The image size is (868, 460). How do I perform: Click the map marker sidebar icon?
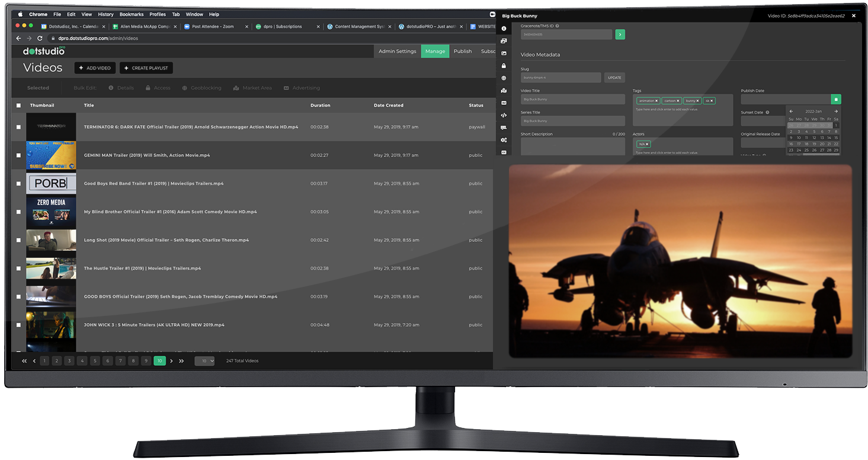(x=504, y=91)
